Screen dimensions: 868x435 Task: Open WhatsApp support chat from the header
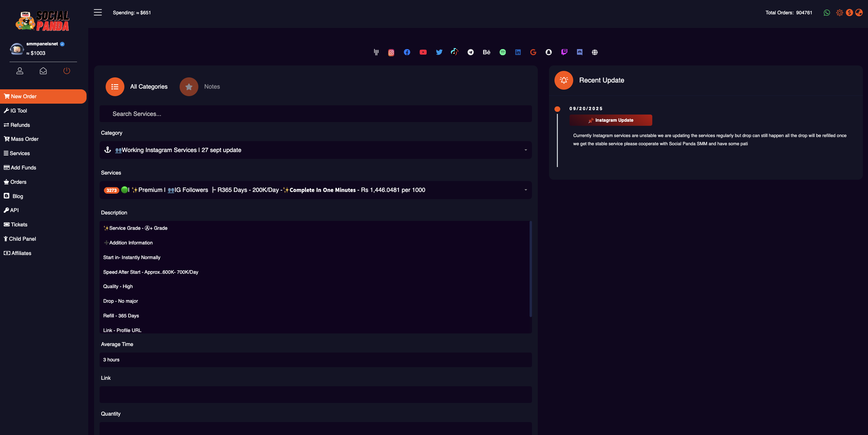click(826, 13)
